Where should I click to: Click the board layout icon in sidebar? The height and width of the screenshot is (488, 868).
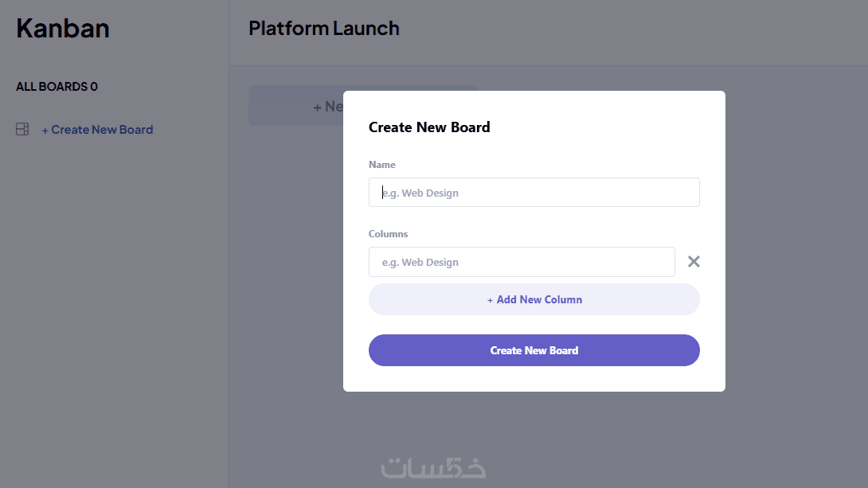22,129
